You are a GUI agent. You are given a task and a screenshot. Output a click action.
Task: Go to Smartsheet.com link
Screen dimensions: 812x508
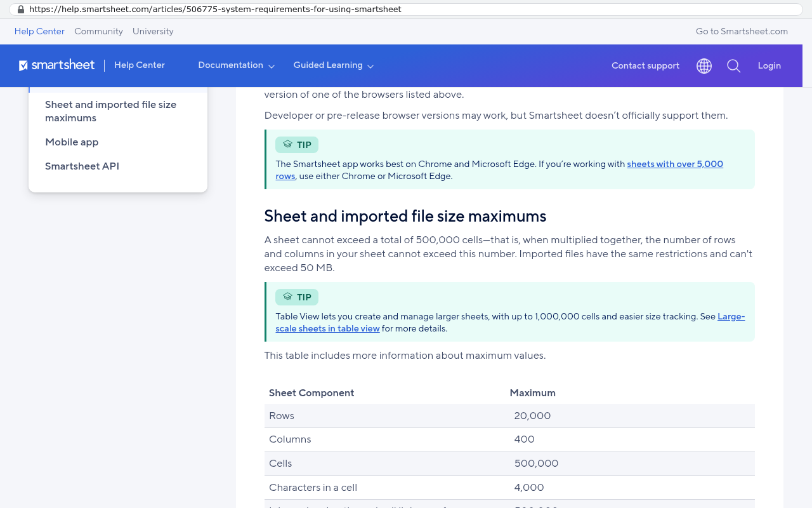pyautogui.click(x=742, y=31)
